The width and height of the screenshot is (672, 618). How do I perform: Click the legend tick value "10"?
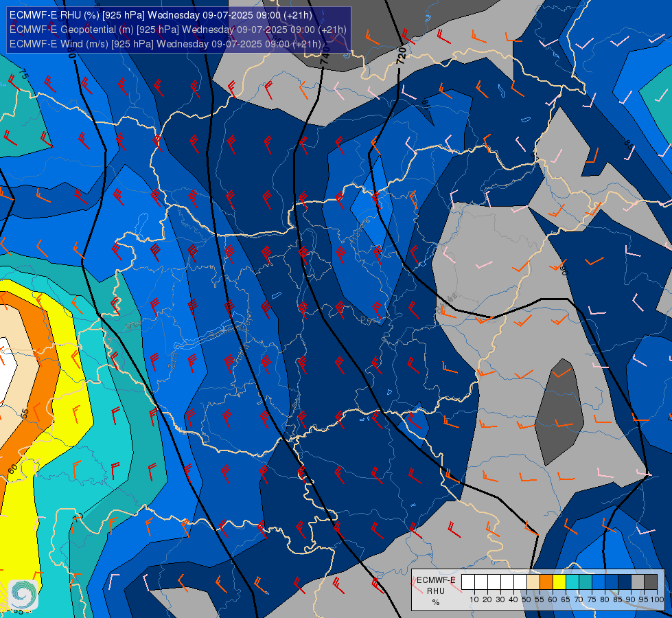click(474, 599)
